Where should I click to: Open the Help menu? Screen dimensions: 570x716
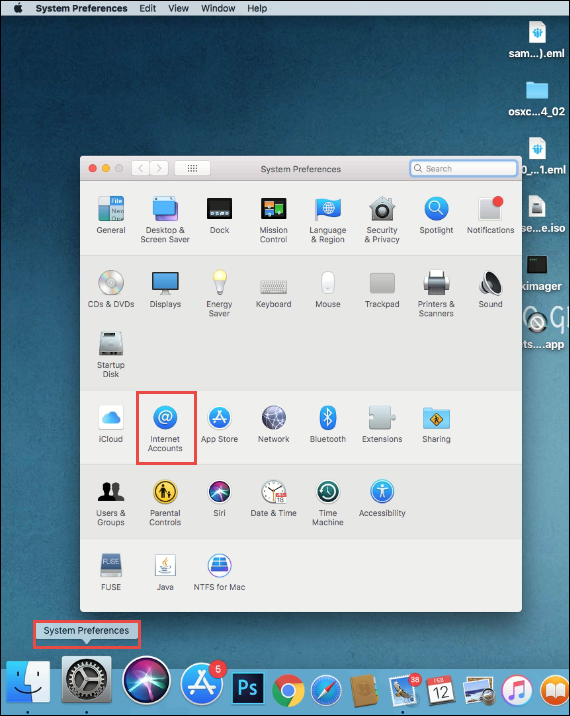click(x=257, y=8)
